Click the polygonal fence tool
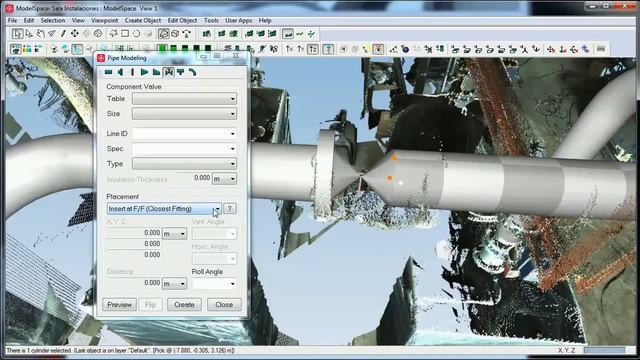 113,34
